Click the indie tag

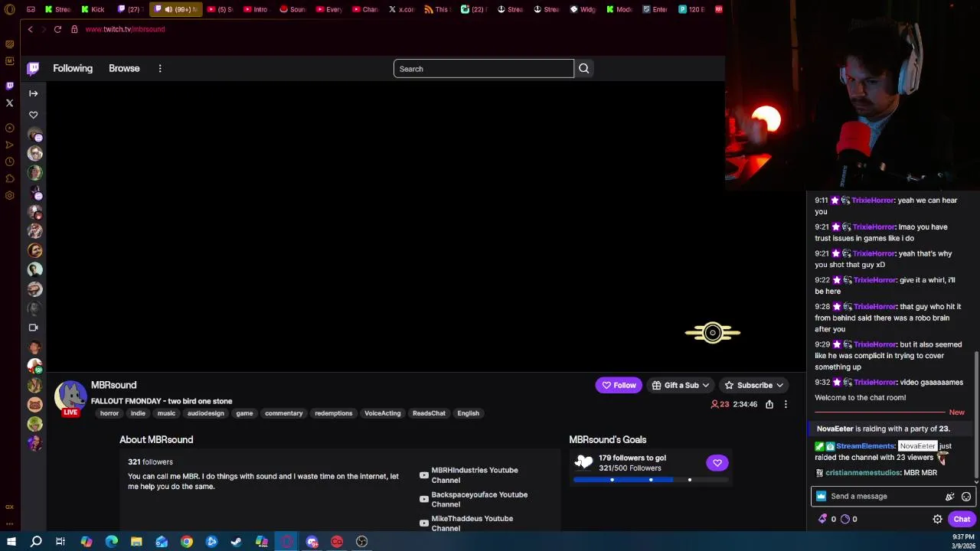pos(138,413)
